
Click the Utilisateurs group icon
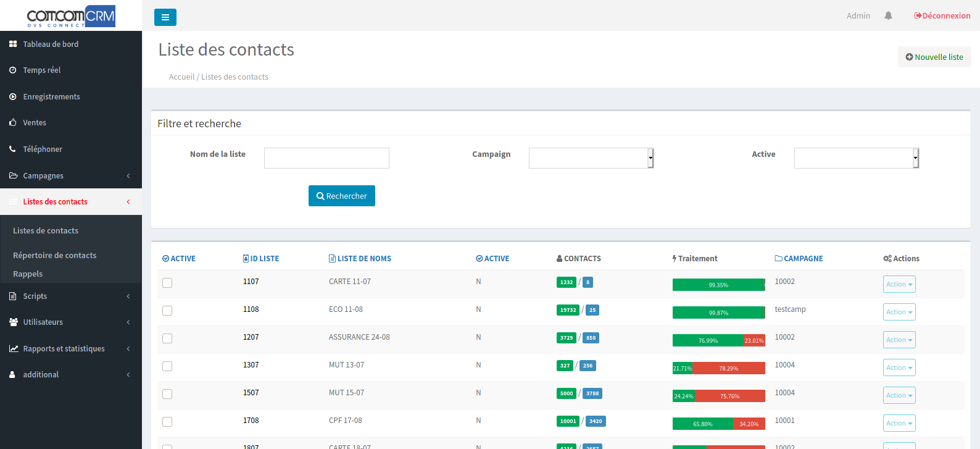click(x=13, y=322)
